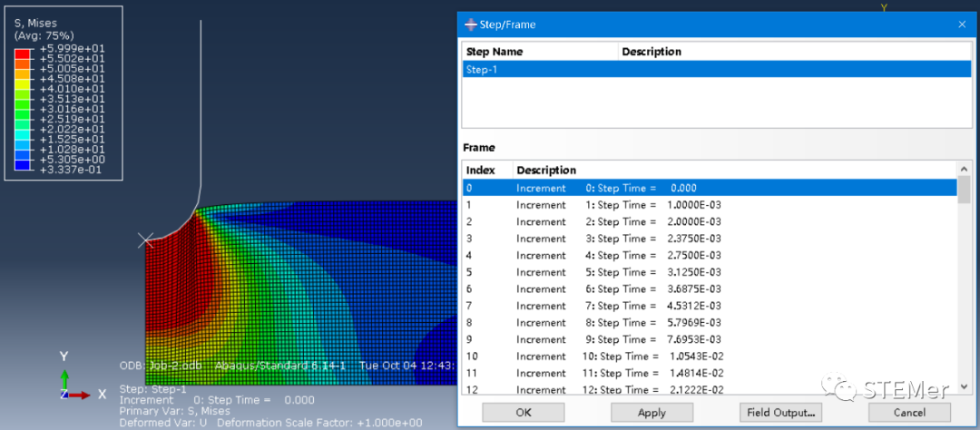
Task: Select Step-1 in step list
Action: [716, 69]
